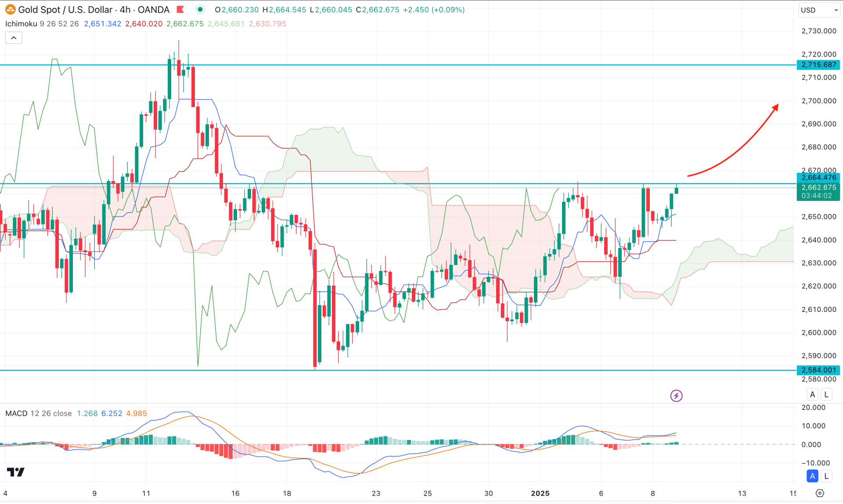Click MACD signal value 4.985
843x504 pixels.
137,413
